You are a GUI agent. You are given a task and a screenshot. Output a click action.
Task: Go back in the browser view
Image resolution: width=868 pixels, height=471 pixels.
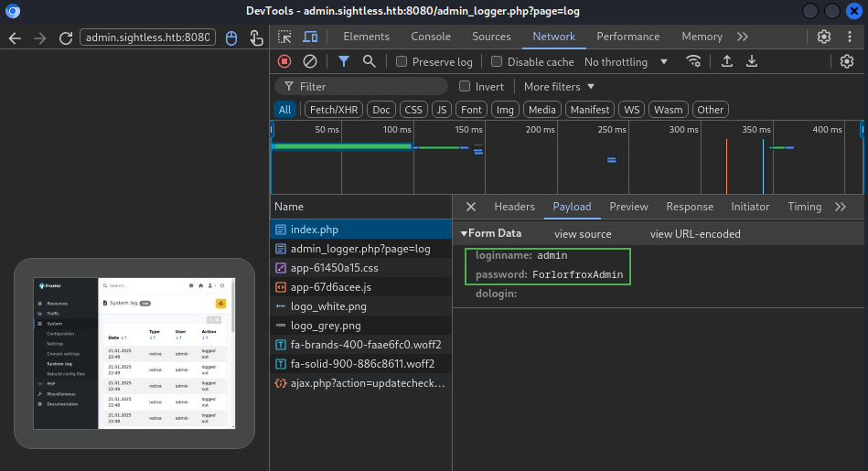(15, 37)
